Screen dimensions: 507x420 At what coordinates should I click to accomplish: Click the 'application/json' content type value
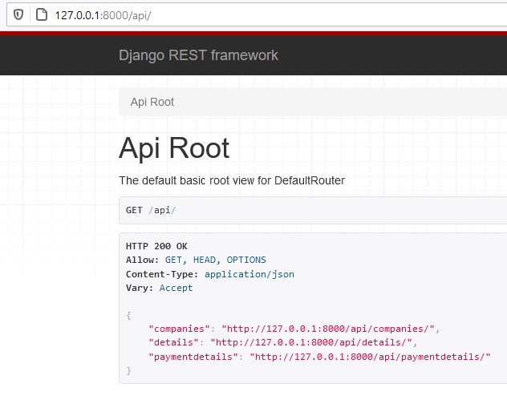(249, 274)
